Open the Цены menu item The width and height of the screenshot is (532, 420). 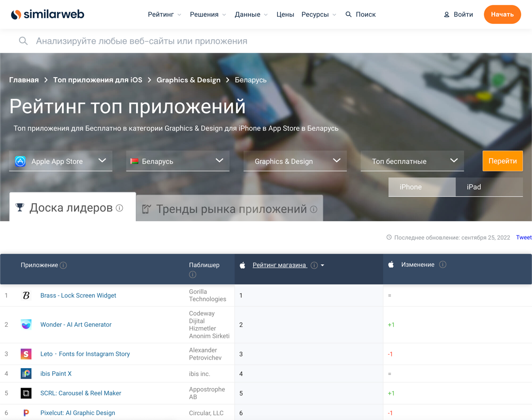[x=285, y=14]
